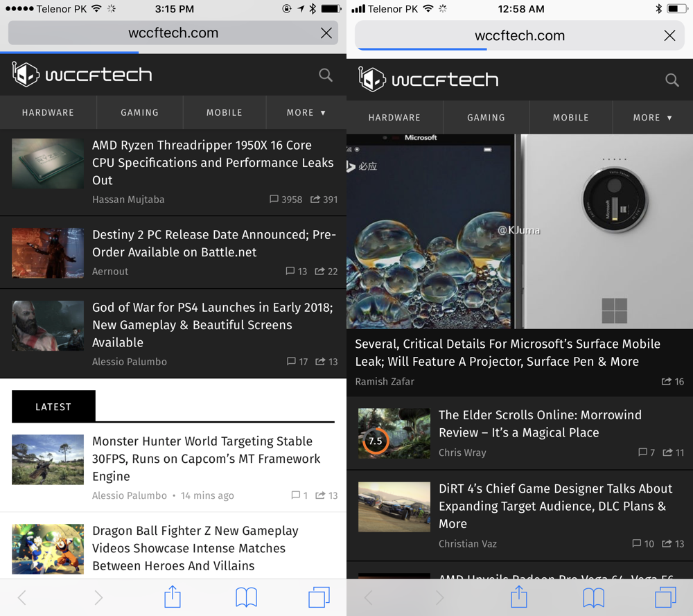This screenshot has width=693, height=616.
Task: Open wccftech logo in right screenshot
Action: pos(428,80)
